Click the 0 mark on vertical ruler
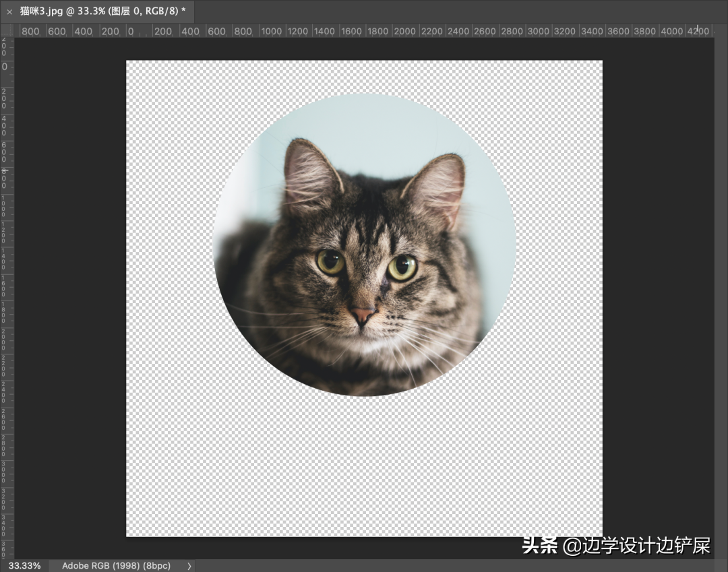 point(5,67)
